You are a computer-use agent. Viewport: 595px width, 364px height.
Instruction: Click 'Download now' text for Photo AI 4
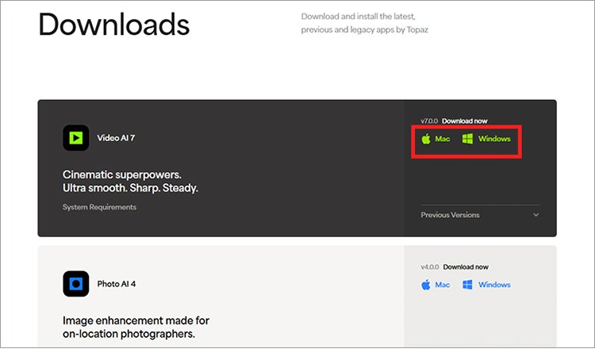point(466,267)
